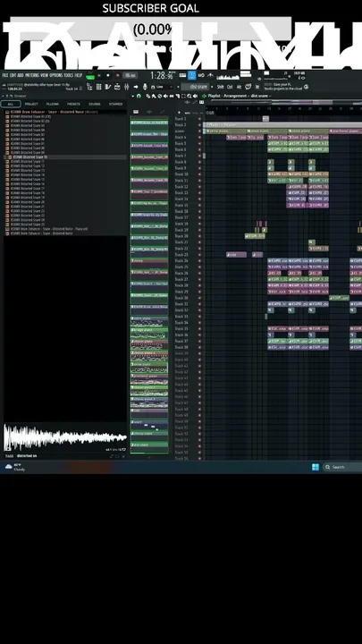Click the tempo display field

coord(130,75)
